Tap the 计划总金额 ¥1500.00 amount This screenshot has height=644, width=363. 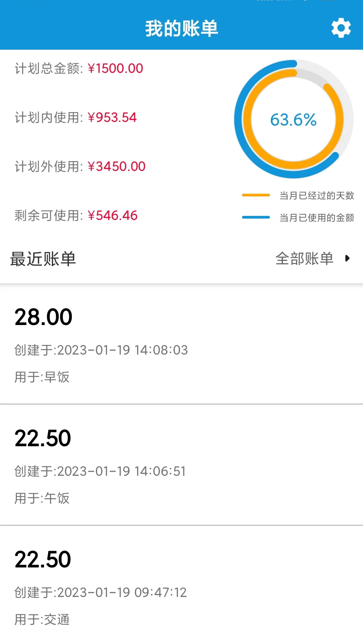[x=115, y=68]
